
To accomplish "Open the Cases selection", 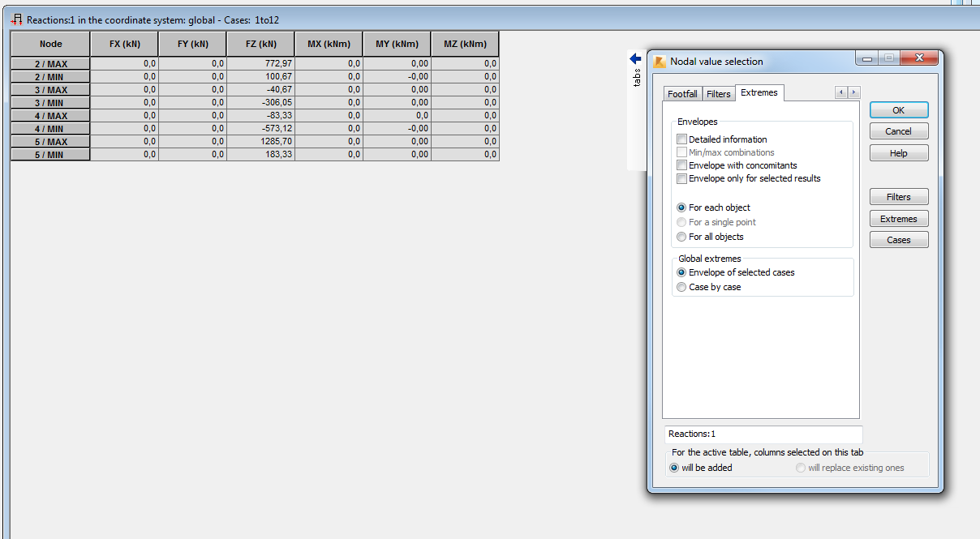I will click(898, 239).
